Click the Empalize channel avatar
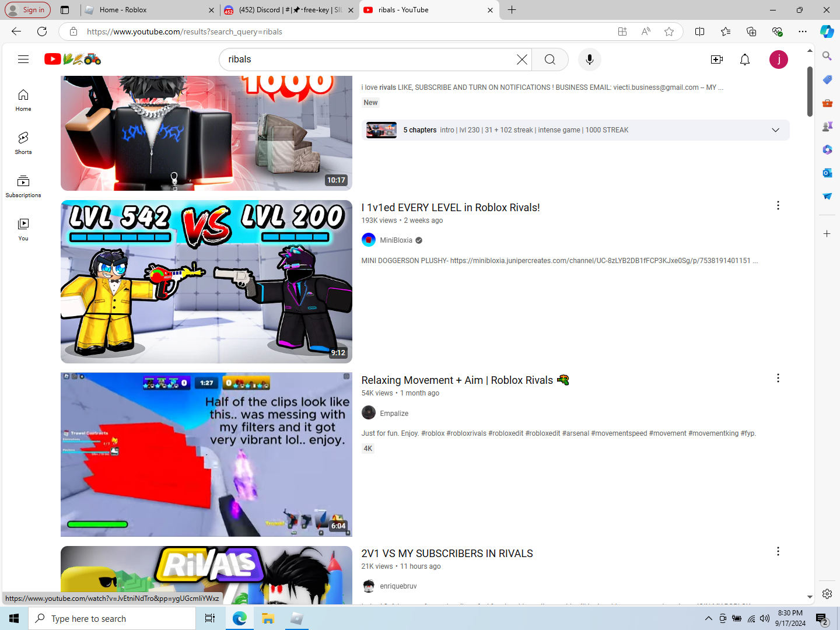This screenshot has height=630, width=840. [x=369, y=413]
